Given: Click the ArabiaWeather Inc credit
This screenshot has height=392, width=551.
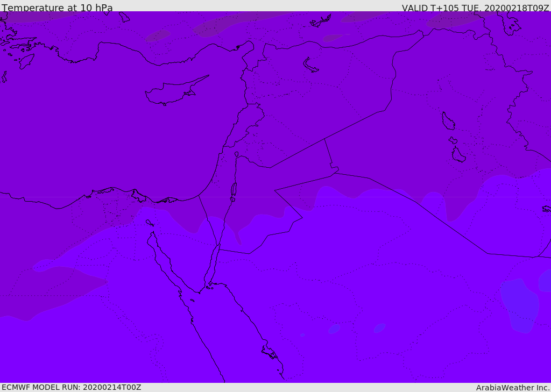Looking at the screenshot, I should 512,388.
